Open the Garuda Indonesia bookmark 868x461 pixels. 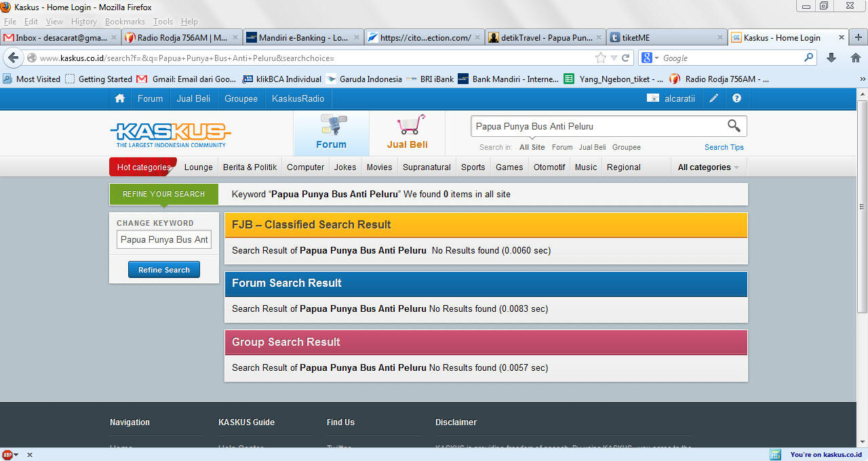click(364, 79)
